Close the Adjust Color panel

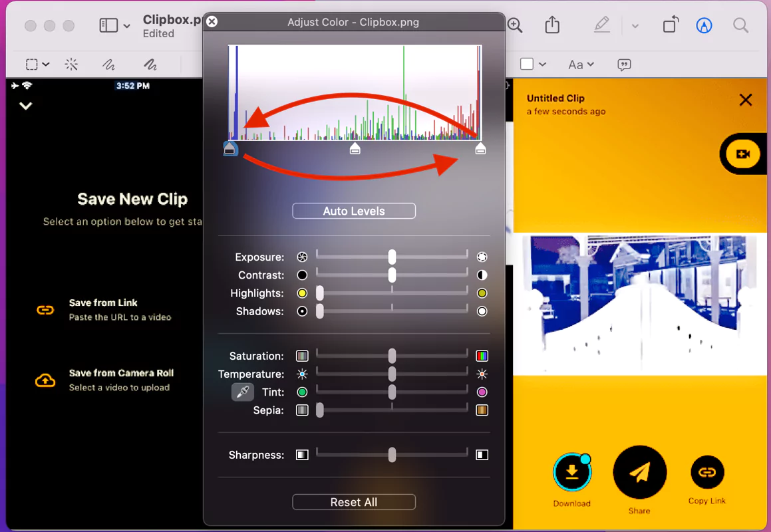point(212,22)
